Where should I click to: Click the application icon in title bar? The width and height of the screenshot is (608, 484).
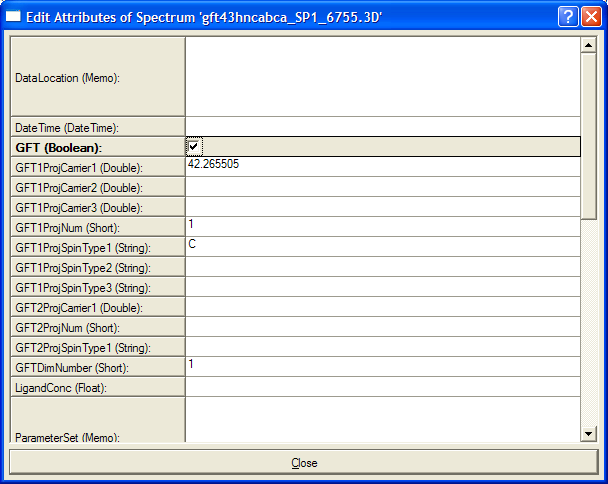(14, 16)
